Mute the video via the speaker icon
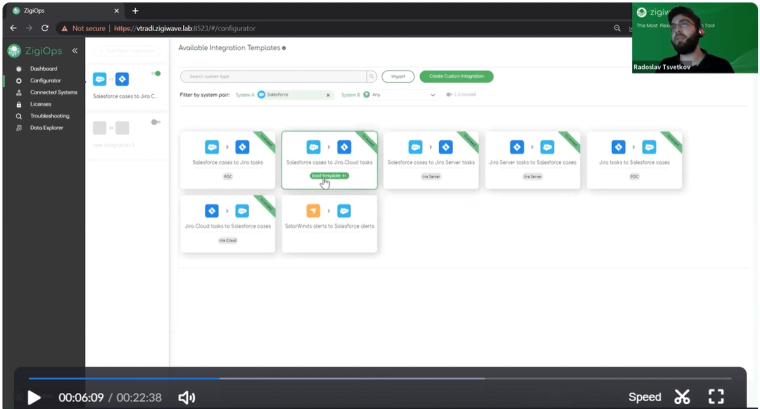Screen dimensions: 760x409 [187, 398]
